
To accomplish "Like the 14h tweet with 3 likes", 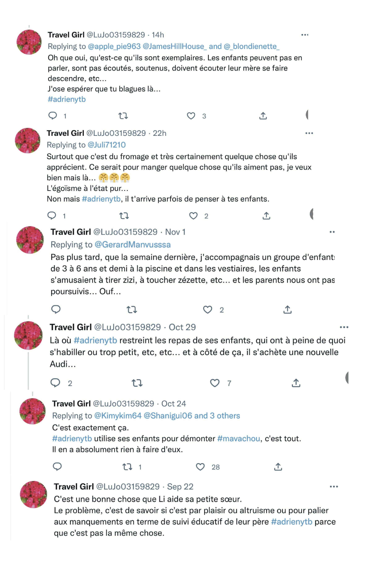I will click(191, 116).
